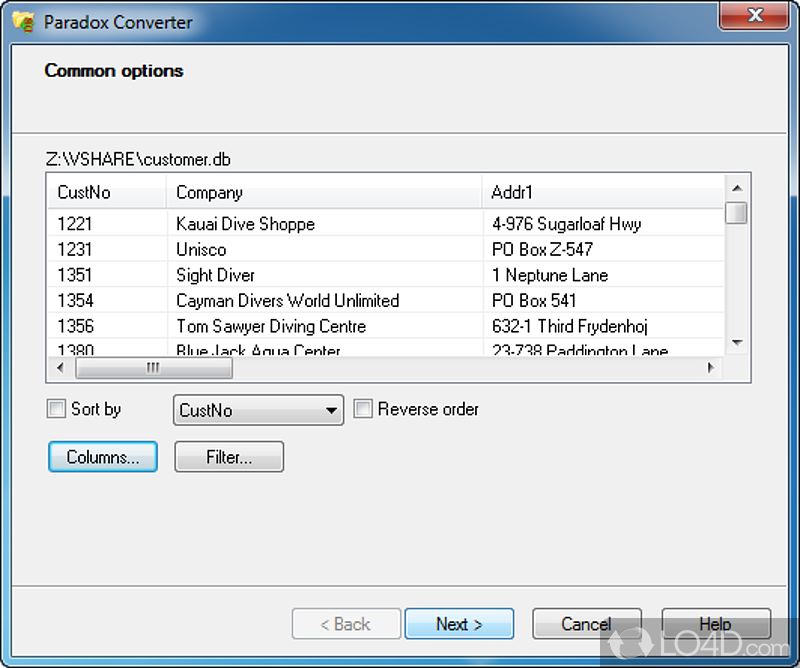Click the horizontal scrollbar thumb
The image size is (800, 668).
(x=154, y=368)
